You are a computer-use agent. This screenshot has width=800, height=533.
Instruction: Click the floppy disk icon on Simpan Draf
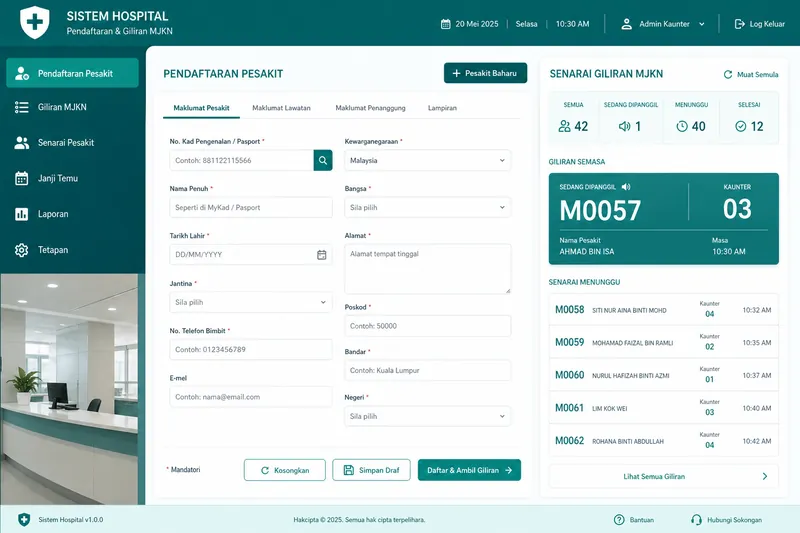coord(348,470)
